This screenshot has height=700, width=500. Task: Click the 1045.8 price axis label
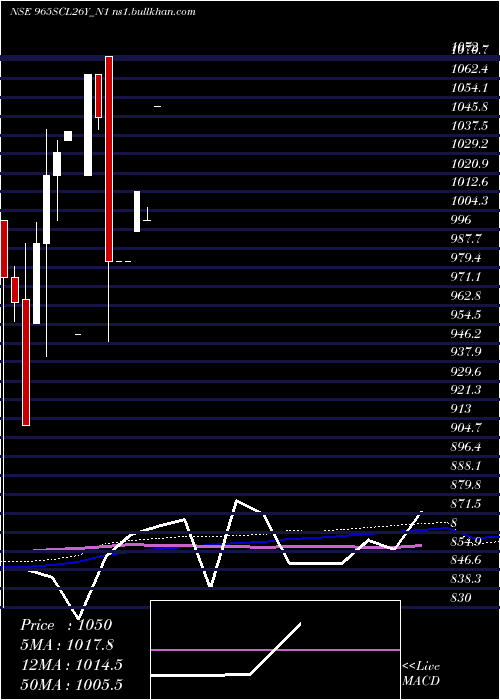pyautogui.click(x=470, y=107)
